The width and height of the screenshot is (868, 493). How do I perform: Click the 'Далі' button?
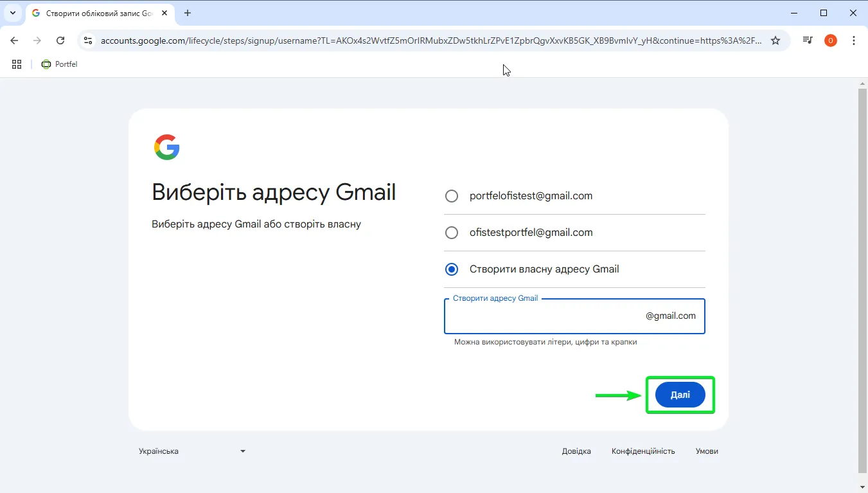pos(680,395)
